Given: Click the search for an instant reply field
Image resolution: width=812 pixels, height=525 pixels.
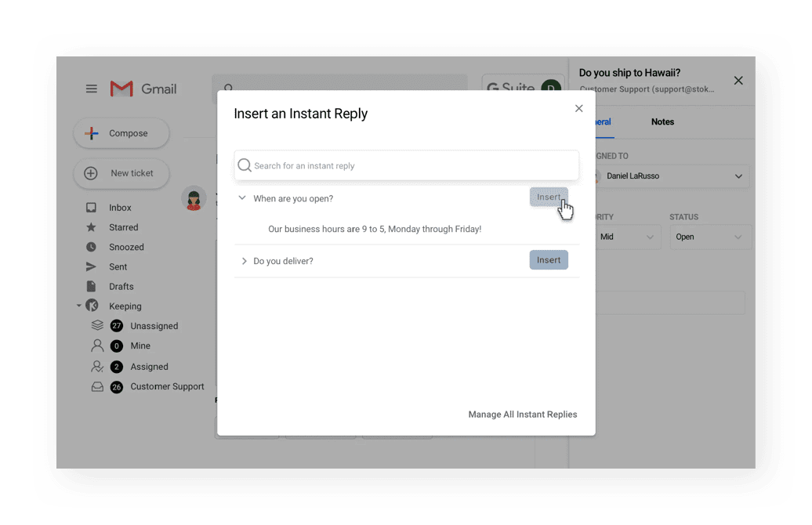Looking at the screenshot, I should click(x=407, y=165).
